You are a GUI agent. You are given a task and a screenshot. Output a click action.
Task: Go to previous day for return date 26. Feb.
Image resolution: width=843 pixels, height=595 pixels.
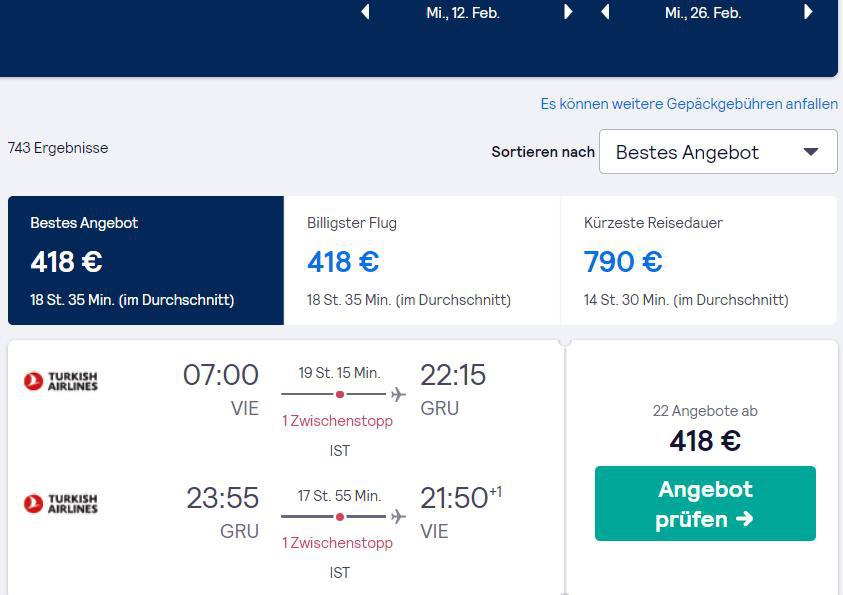coord(605,12)
